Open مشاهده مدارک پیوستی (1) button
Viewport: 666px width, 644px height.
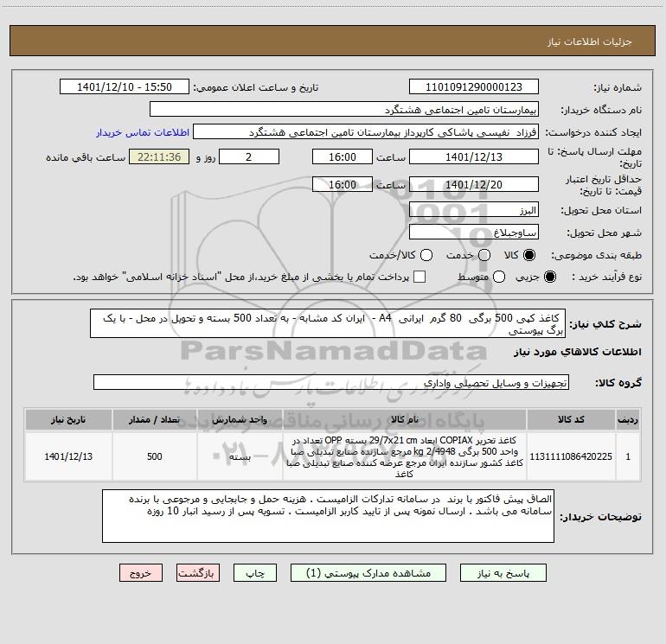pyautogui.click(x=368, y=573)
